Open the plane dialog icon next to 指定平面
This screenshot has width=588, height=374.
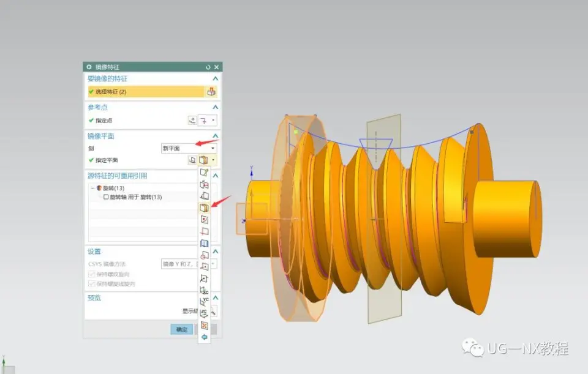click(x=192, y=160)
